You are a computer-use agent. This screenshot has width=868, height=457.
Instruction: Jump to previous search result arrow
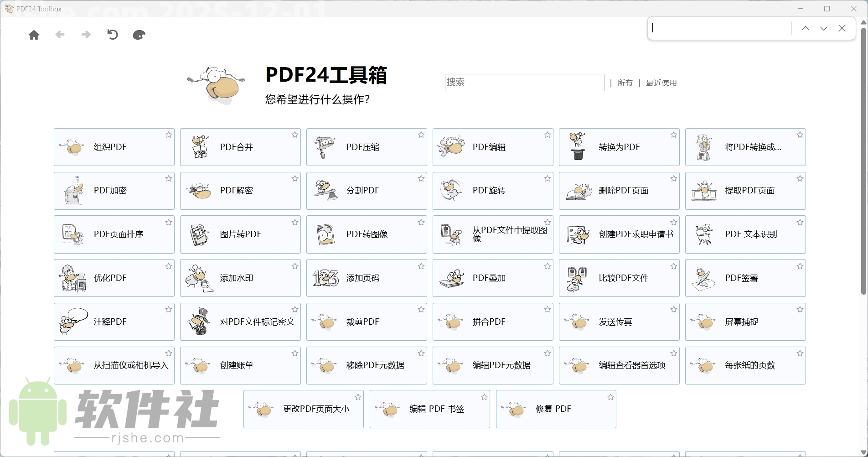point(805,28)
